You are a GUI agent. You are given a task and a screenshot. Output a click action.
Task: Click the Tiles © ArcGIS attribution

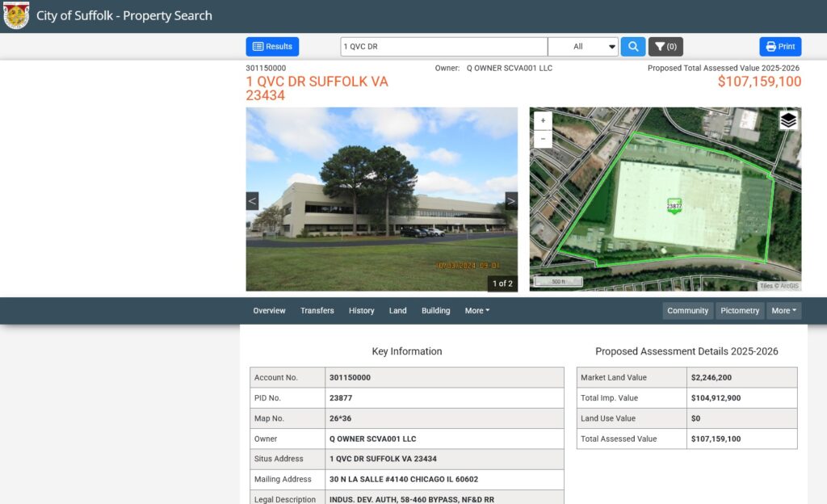click(779, 286)
